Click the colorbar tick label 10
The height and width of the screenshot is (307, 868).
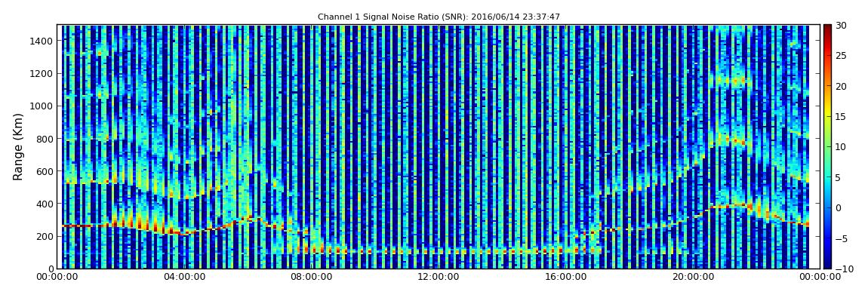point(841,147)
